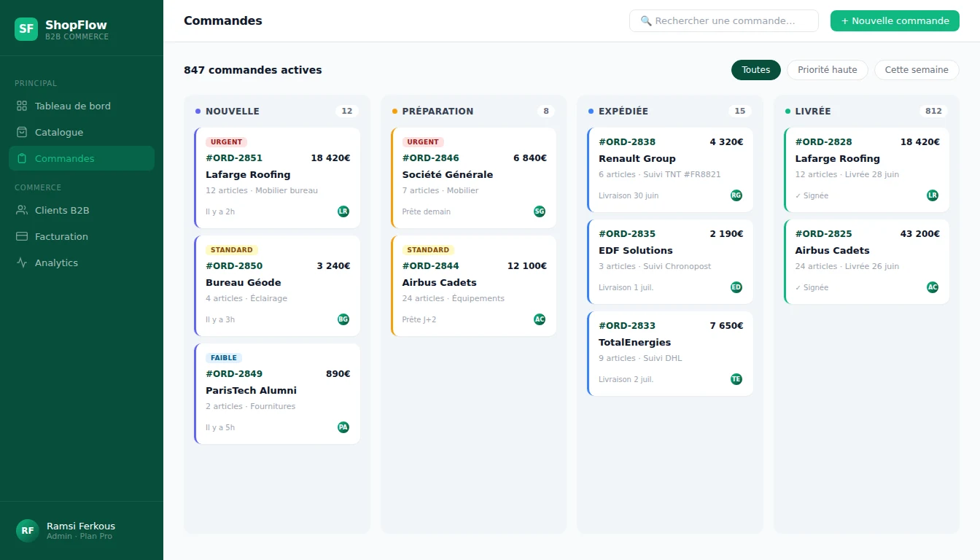Click the Tableau de bord grid icon
This screenshot has height=560, width=980.
tap(22, 106)
